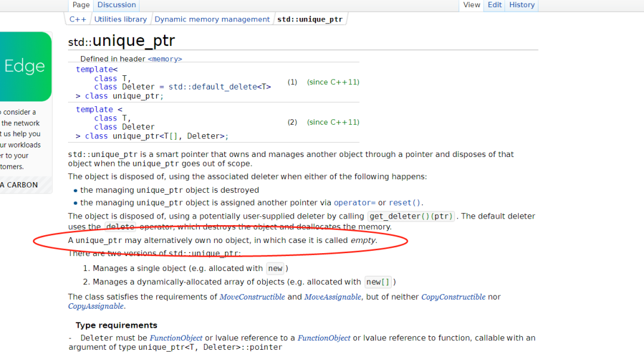This screenshot has height=357, width=644.
Task: Click the green Edge advertisement banner
Action: tap(26, 67)
